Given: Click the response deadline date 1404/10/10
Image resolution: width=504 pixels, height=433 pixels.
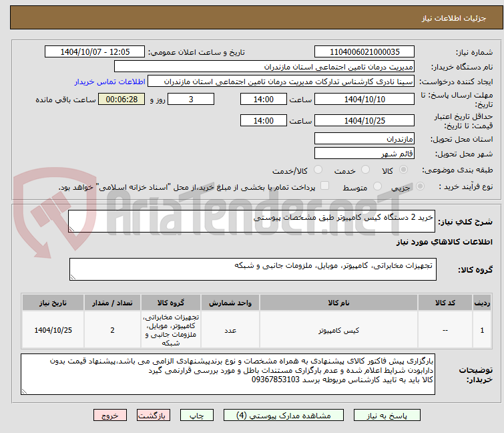Looking at the screenshot, I should click(364, 99).
